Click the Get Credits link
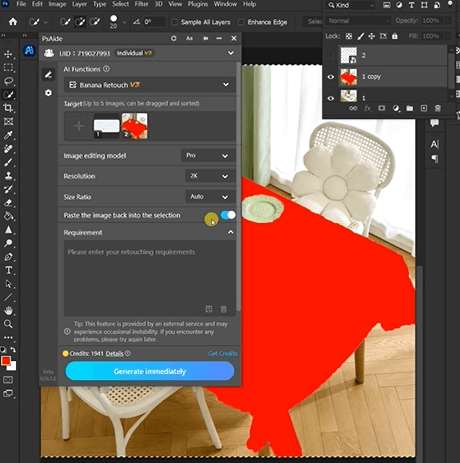The width and height of the screenshot is (460, 463). pyautogui.click(x=222, y=353)
